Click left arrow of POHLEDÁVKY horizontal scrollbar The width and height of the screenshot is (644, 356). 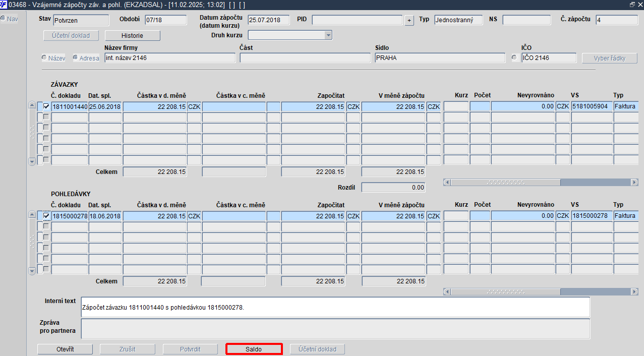click(x=446, y=291)
